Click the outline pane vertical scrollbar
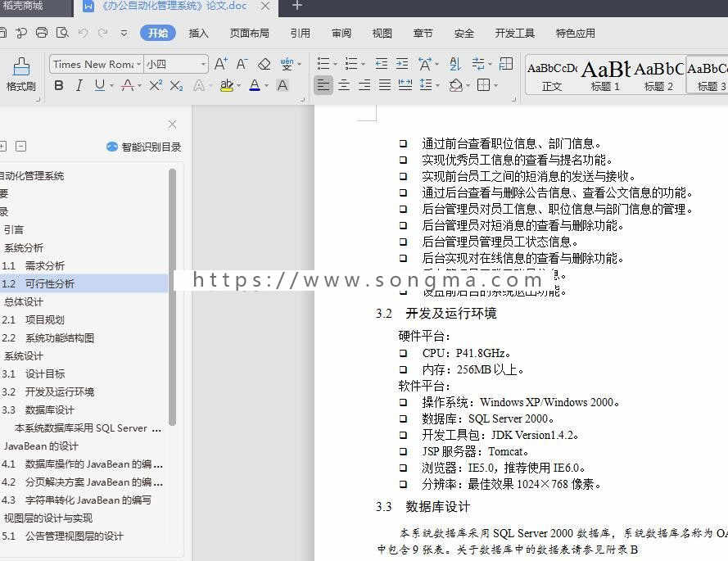The height and width of the screenshot is (561, 728). (x=172, y=297)
